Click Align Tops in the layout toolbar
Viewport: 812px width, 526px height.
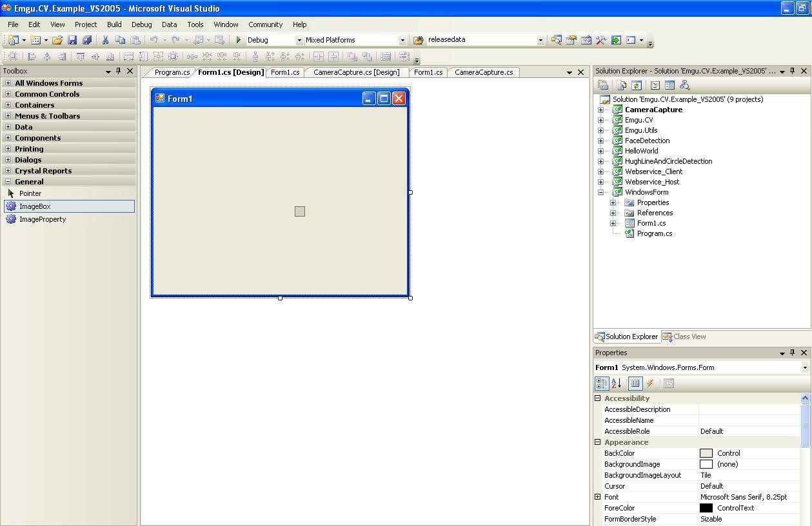click(x=81, y=57)
